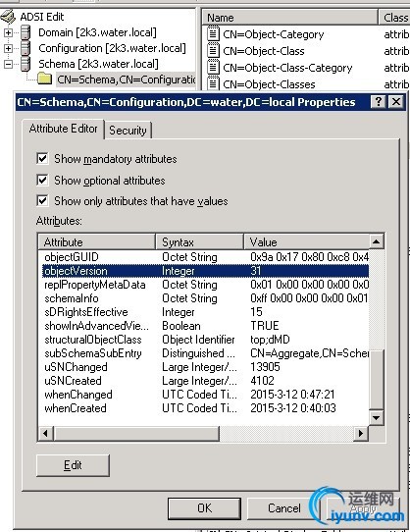Sort by the Syntax column header
Screen dimensions: 410x532
(199, 242)
